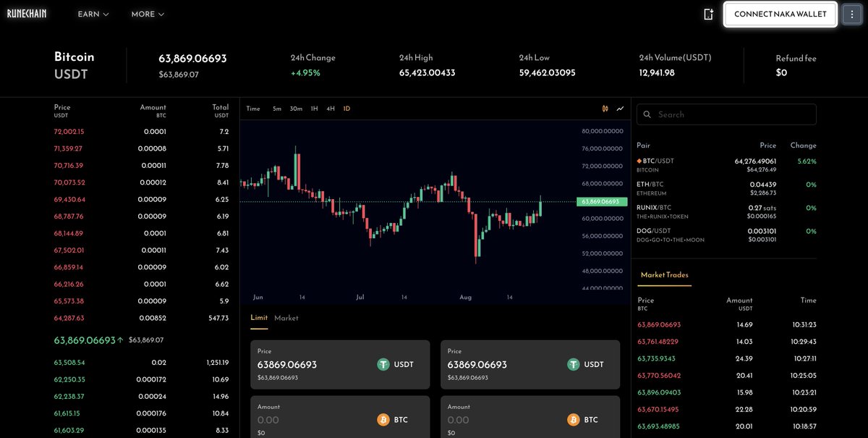Click market trade price 63,693.48985
868x438 pixels.
(x=659, y=426)
